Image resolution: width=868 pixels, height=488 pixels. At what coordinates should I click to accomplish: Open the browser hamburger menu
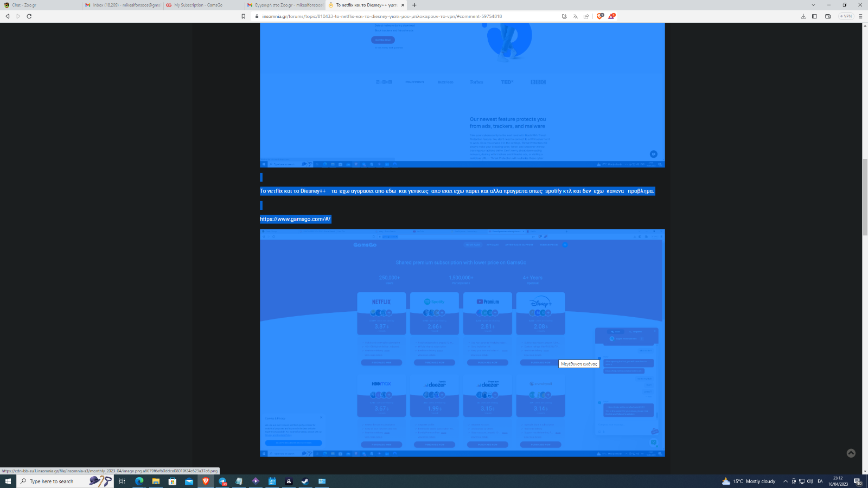(x=860, y=16)
